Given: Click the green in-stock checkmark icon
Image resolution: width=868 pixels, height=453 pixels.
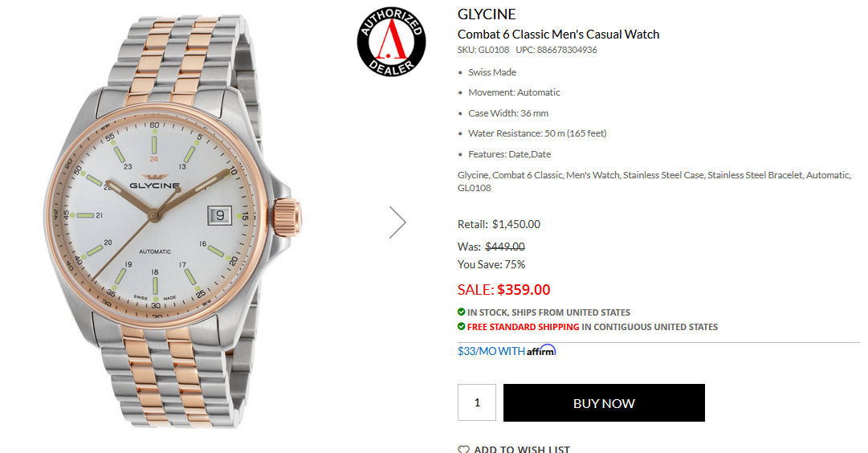Looking at the screenshot, I should pyautogui.click(x=461, y=312).
